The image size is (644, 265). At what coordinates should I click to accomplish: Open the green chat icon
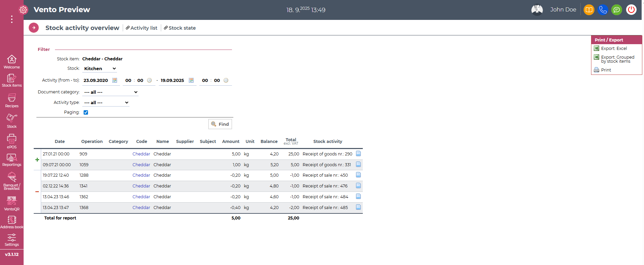[x=617, y=10]
